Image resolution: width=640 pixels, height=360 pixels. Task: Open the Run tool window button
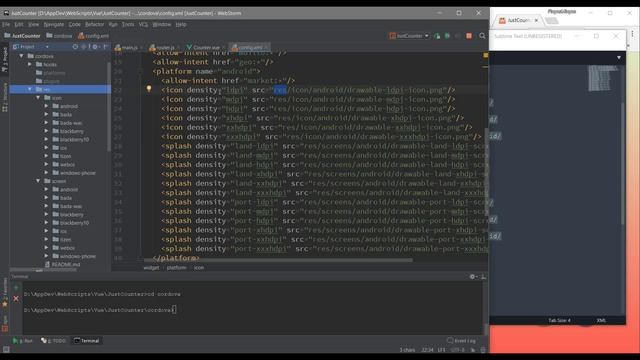click(22, 340)
